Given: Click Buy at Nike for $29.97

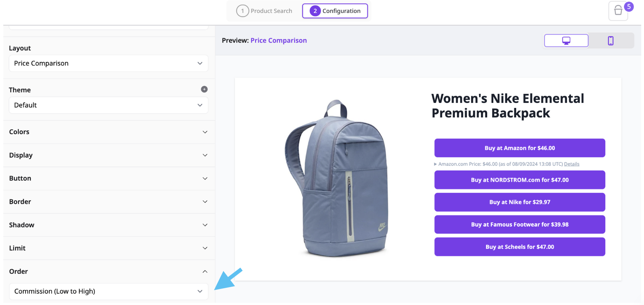Looking at the screenshot, I should (520, 202).
